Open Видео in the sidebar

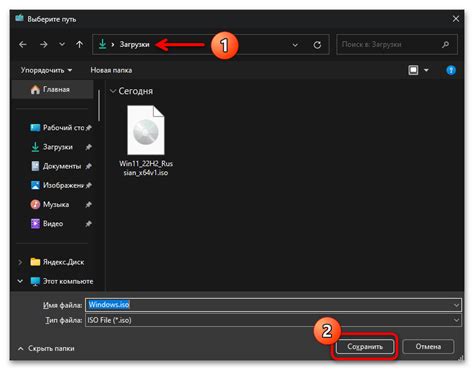tap(60, 224)
